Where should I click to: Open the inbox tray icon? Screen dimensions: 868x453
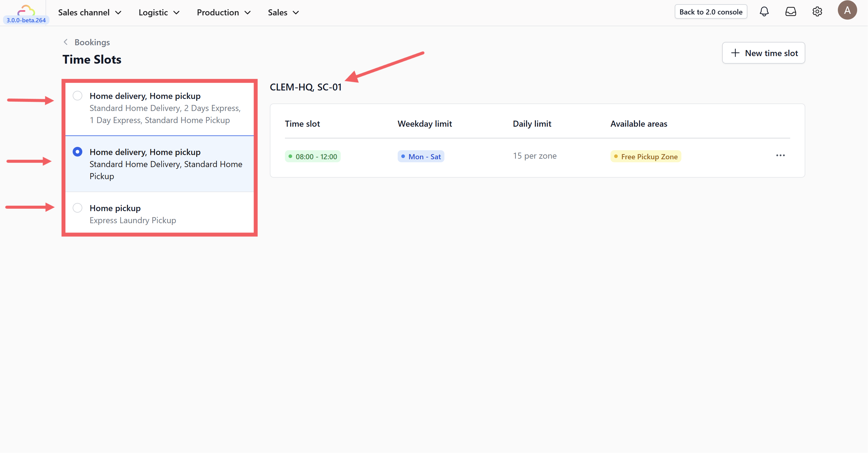pos(791,12)
